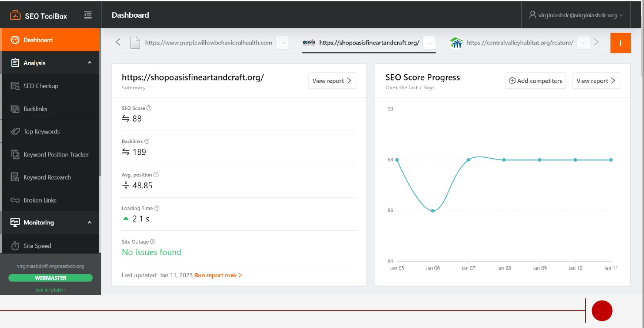Open Keyword Position Tracker

[50, 155]
